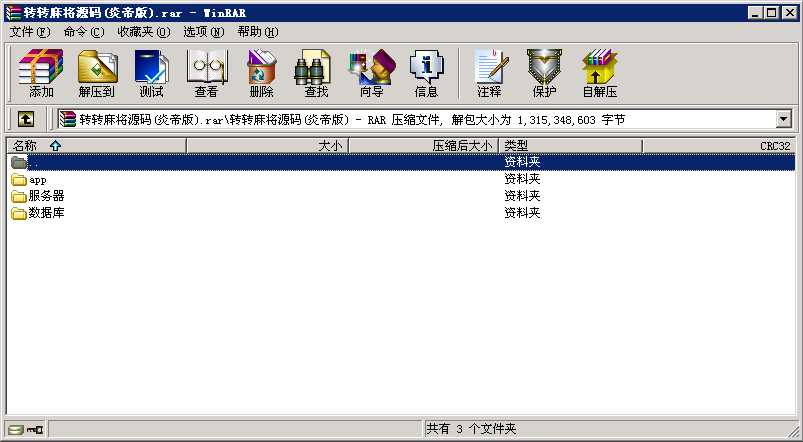Select the 服务器 folder icon
Image resolution: width=803 pixels, height=442 pixels.
[x=19, y=196]
